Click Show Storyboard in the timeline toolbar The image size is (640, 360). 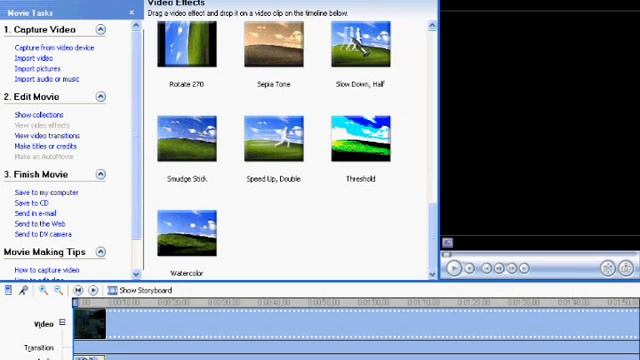[x=140, y=290]
